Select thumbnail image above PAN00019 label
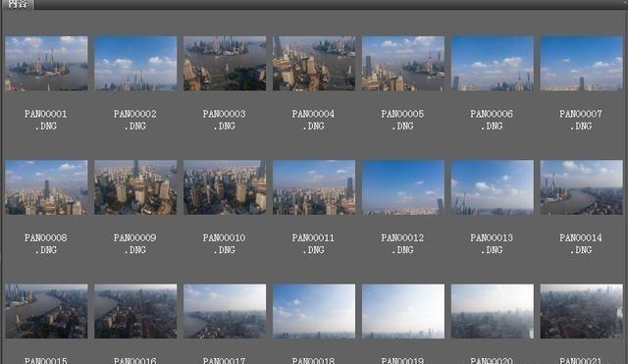 point(403,311)
